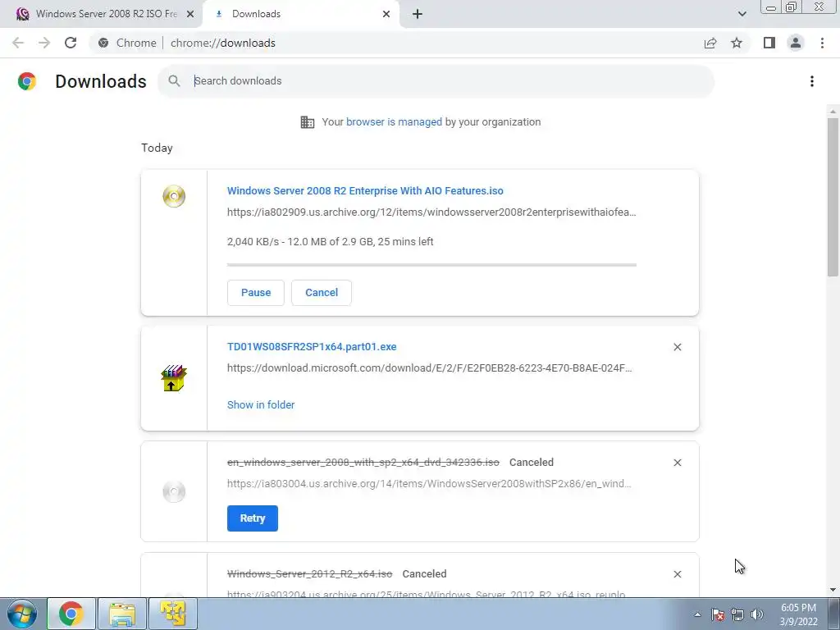
Task: Click the download.microsoft.com source URL
Action: pyautogui.click(x=430, y=368)
